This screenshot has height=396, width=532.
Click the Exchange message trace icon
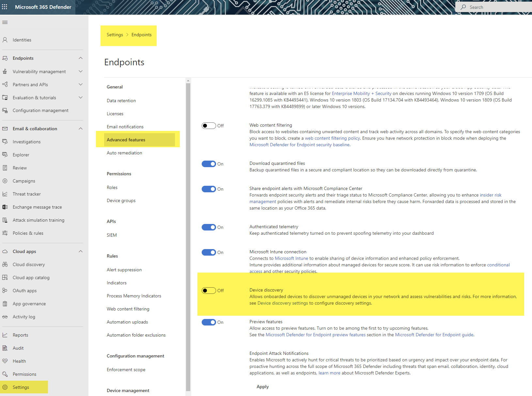(x=5, y=207)
